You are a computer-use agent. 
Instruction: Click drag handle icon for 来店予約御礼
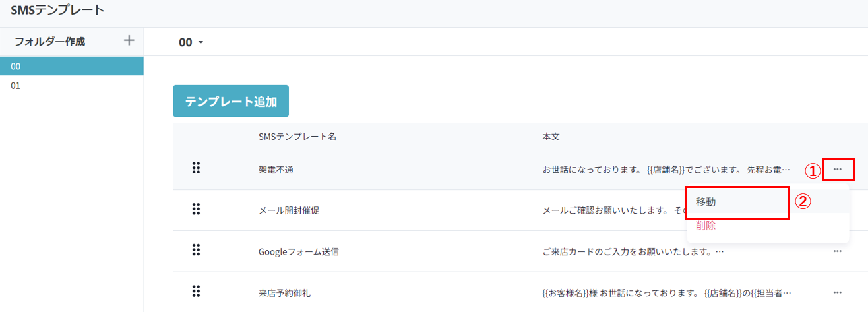(x=196, y=291)
